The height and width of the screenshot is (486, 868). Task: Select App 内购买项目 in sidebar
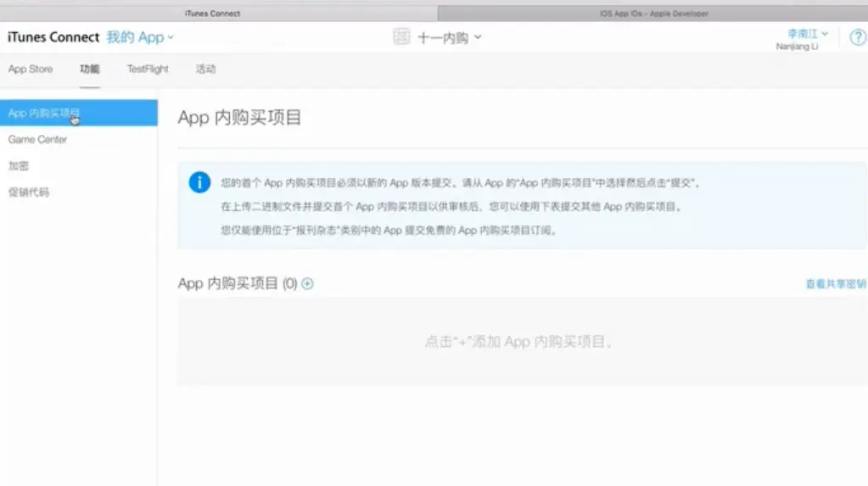79,113
